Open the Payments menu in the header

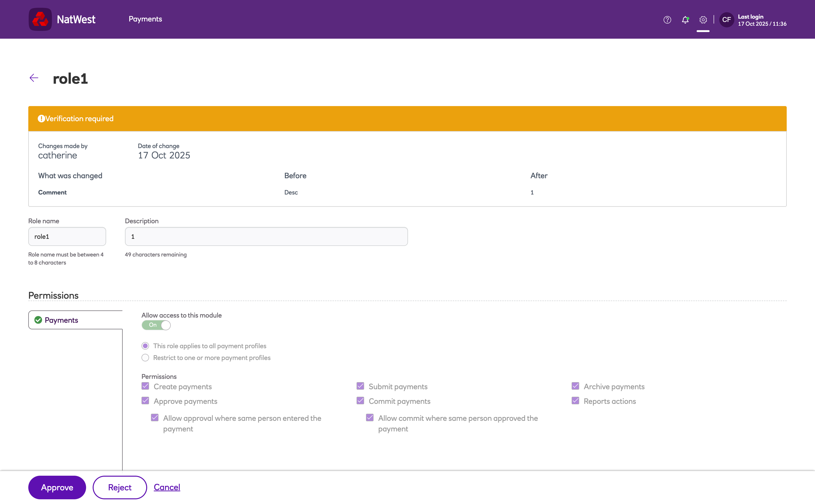tap(145, 19)
